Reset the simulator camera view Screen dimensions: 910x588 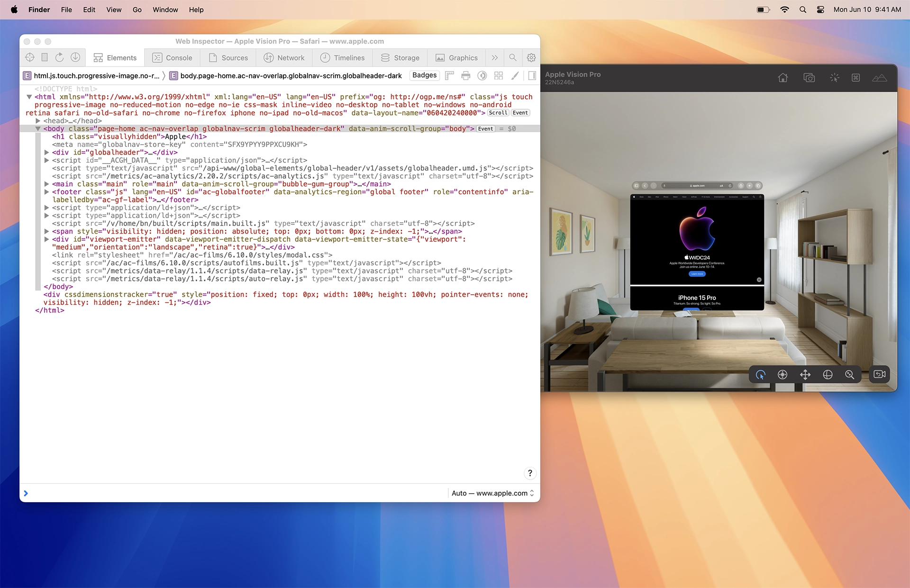tap(880, 374)
